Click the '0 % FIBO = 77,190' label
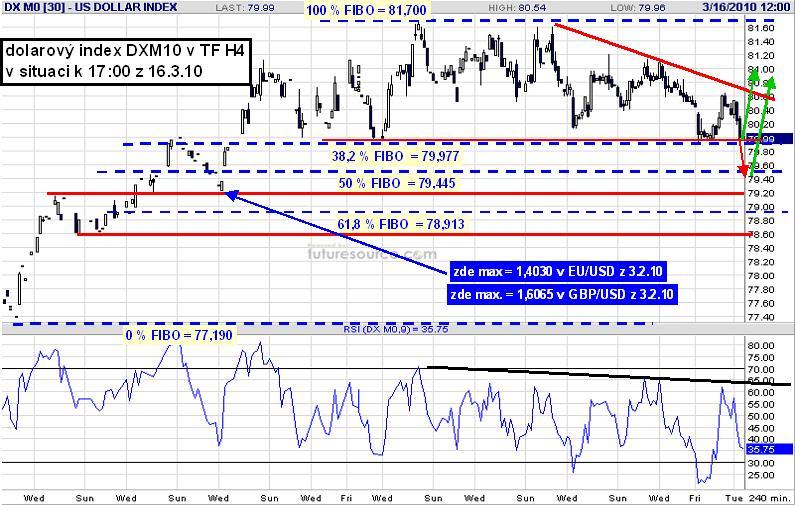 coord(179,335)
